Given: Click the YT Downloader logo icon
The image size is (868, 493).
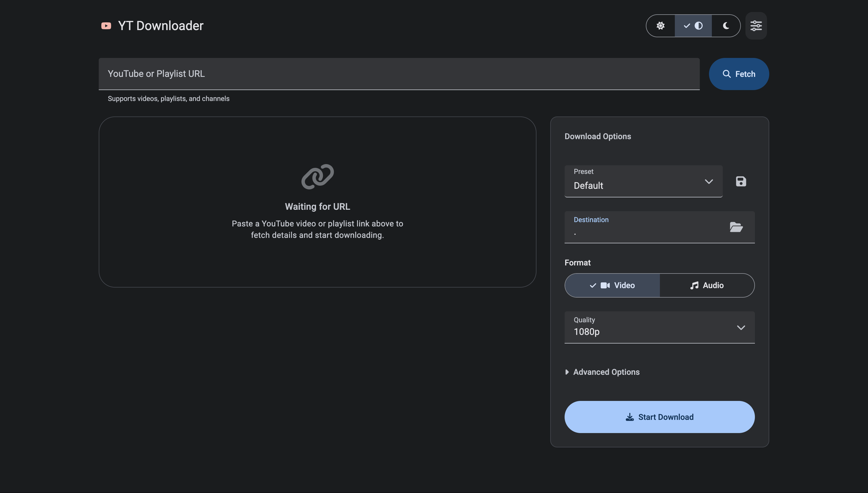Looking at the screenshot, I should (106, 26).
